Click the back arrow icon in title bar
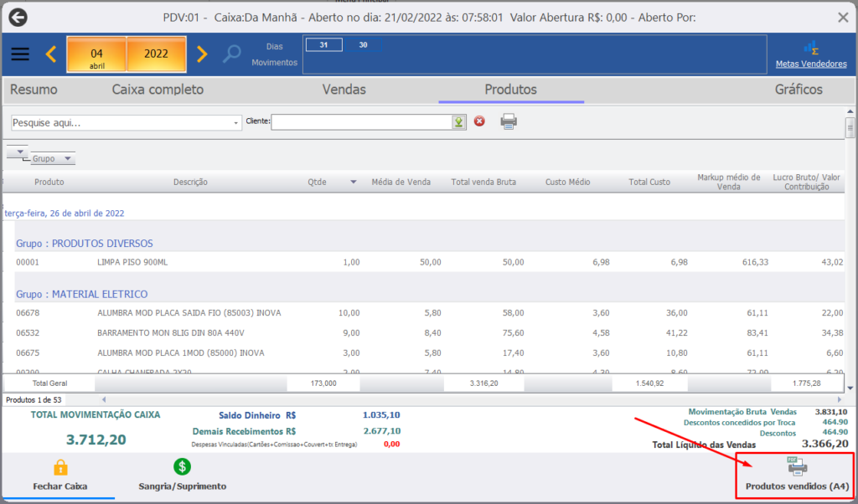This screenshot has width=858, height=504. click(x=18, y=17)
